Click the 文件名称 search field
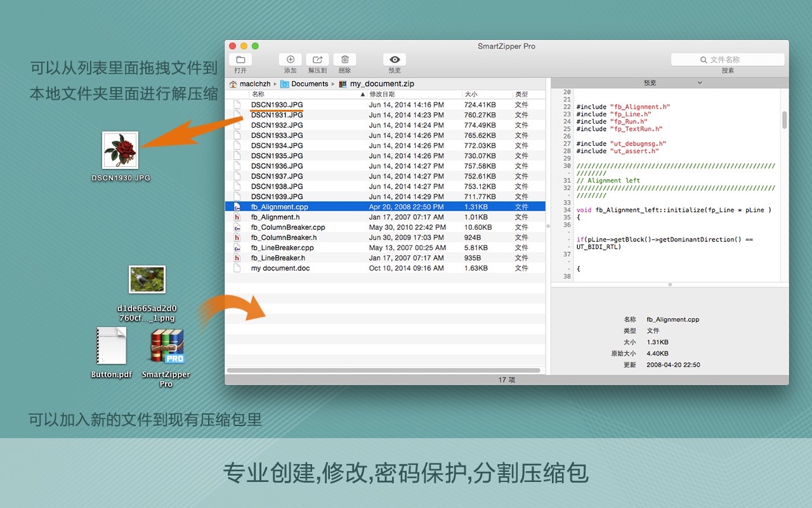The width and height of the screenshot is (812, 508). pos(727,58)
